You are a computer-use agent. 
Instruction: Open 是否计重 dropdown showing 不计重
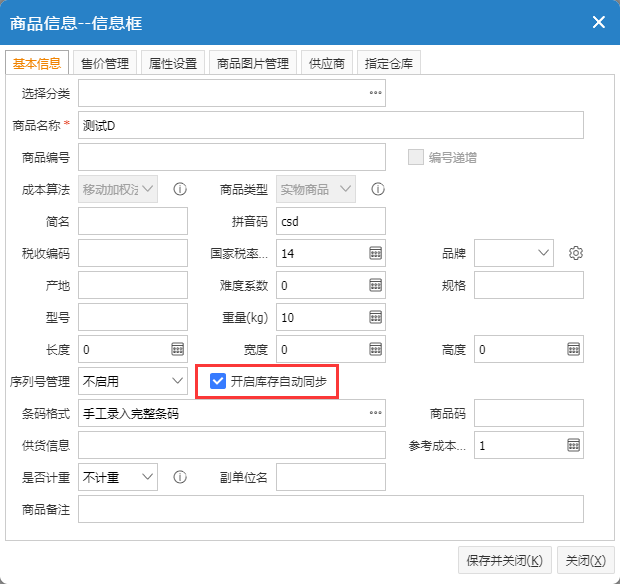click(118, 477)
